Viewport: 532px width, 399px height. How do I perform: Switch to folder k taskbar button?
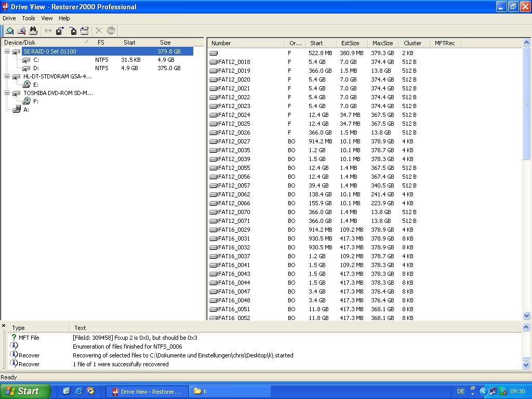[x=230, y=391]
